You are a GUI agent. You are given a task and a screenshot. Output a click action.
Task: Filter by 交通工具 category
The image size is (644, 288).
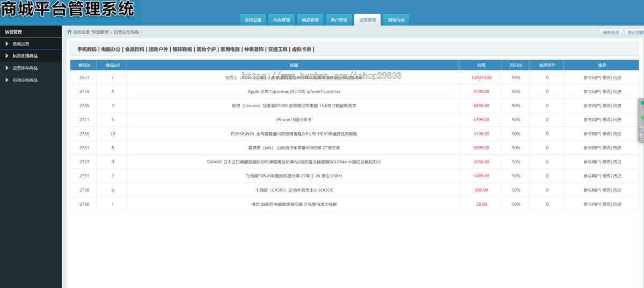278,49
